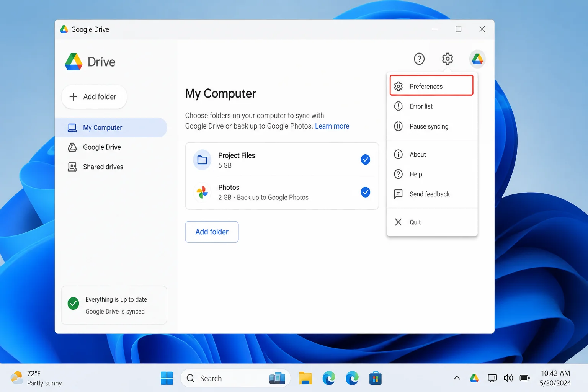The height and width of the screenshot is (392, 588).
Task: Show hidden tray icons chevron
Action: (457, 378)
